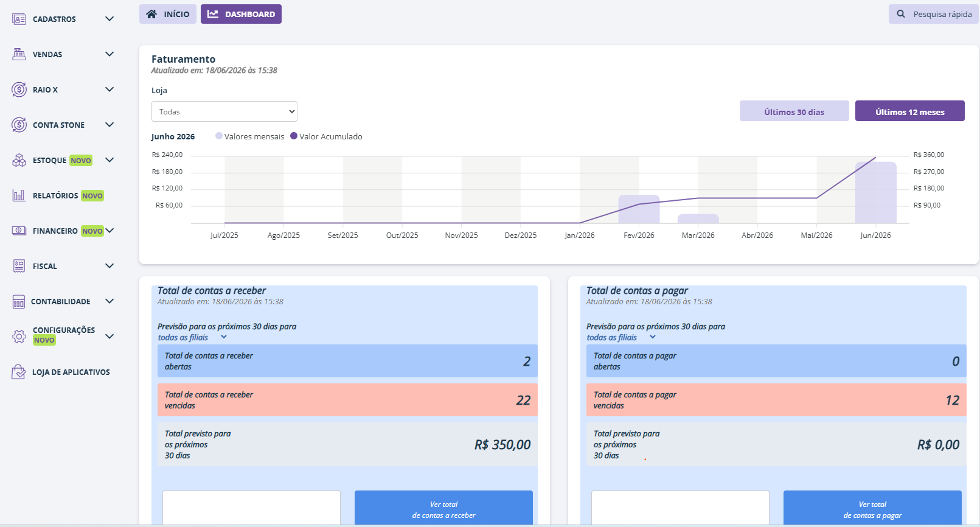Click Ver total de contas a pagar

[872, 509]
